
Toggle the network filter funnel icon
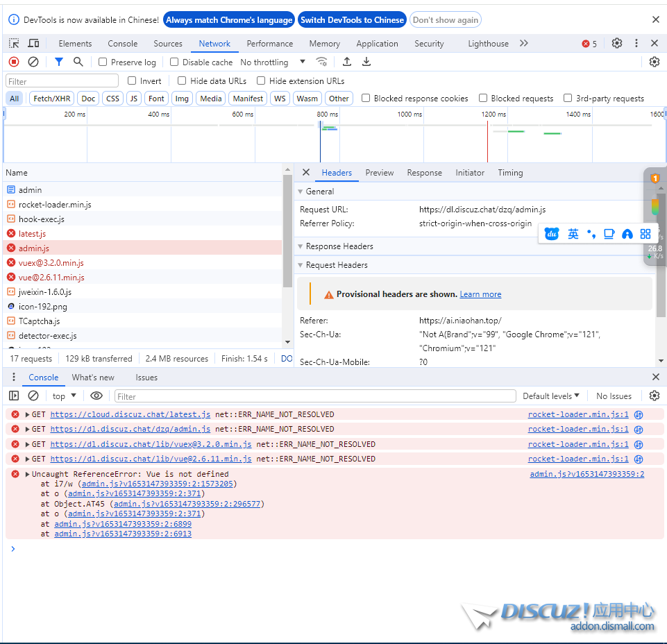coord(59,62)
